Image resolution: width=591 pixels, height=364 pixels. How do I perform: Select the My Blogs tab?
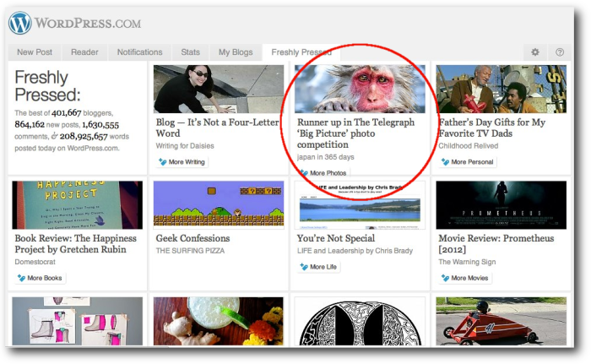pyautogui.click(x=236, y=52)
